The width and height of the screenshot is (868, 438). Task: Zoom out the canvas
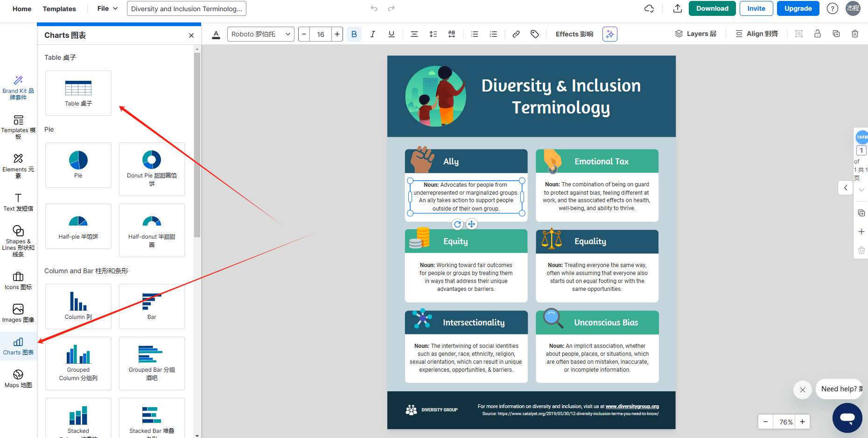click(765, 422)
